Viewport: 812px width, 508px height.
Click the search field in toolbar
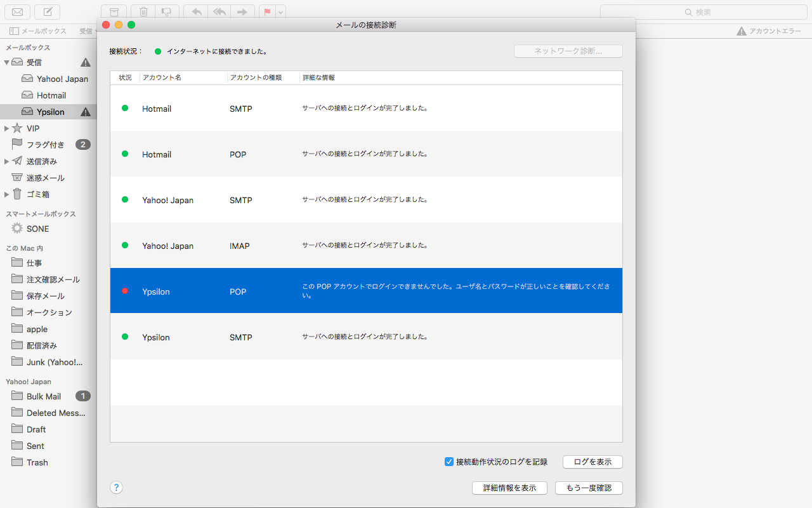coord(703,12)
